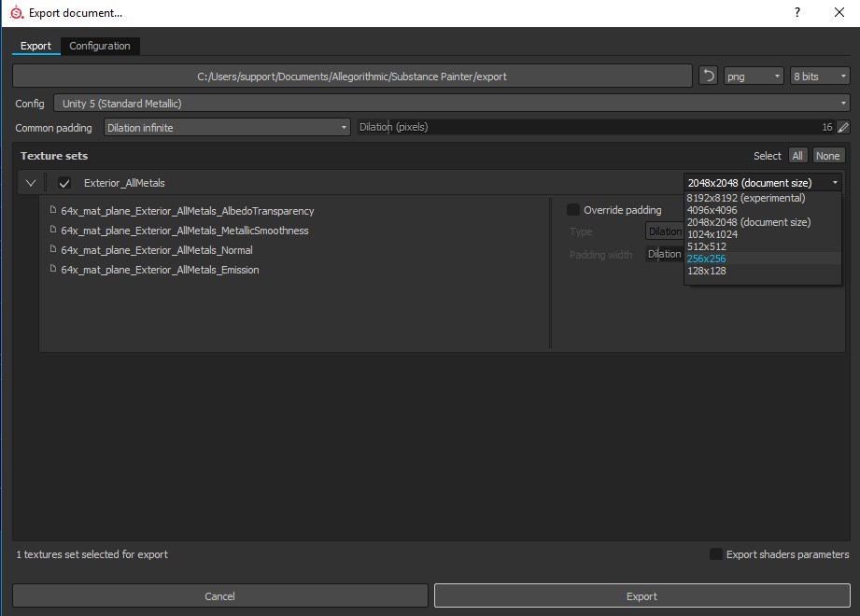The width and height of the screenshot is (860, 616).
Task: Uncheck the Exterior_AllMetals texture set
Action: pos(64,183)
